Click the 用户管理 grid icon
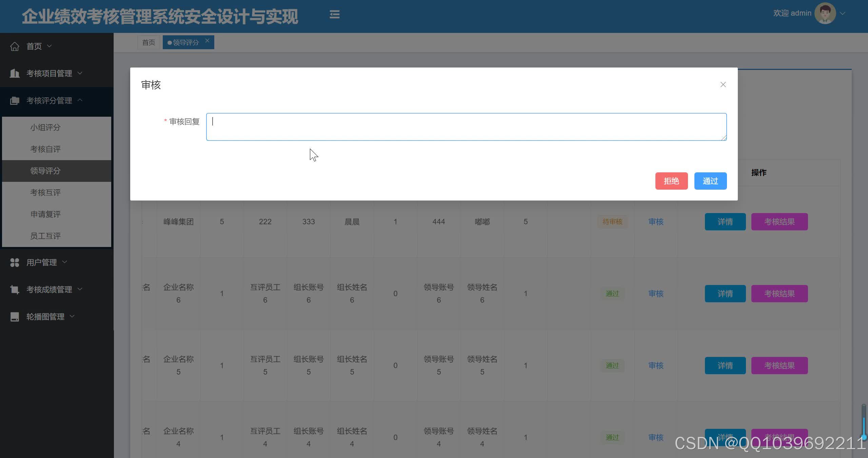Screen dimensions: 868x458 pyautogui.click(x=15, y=262)
